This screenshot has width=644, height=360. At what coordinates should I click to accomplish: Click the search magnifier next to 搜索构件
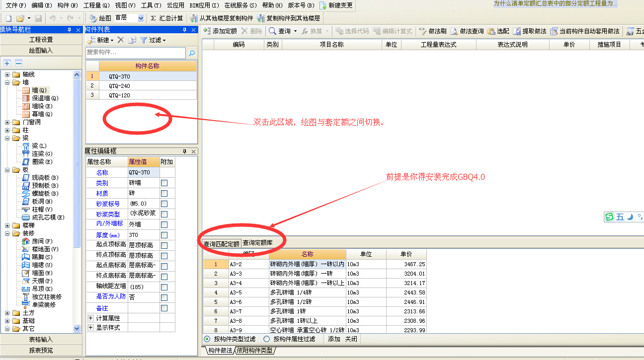tap(192, 53)
